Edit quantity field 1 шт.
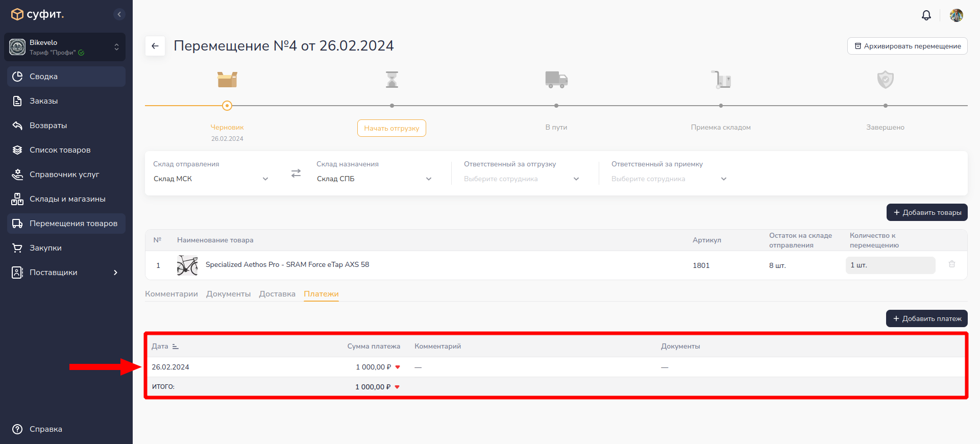 [891, 265]
